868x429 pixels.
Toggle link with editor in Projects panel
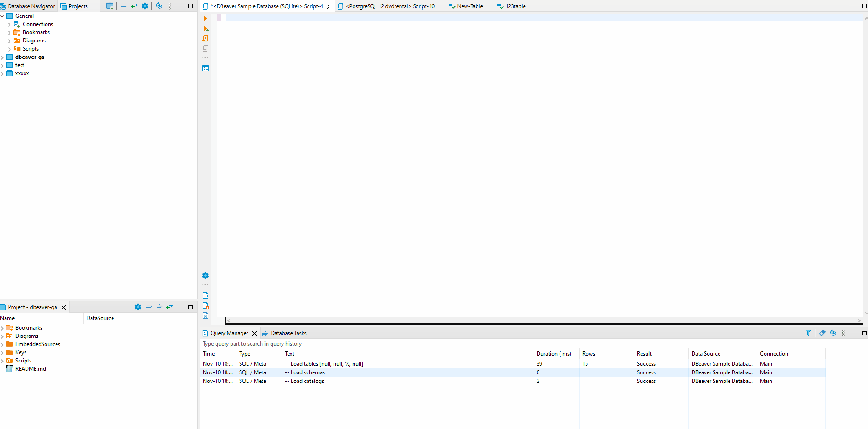point(134,6)
